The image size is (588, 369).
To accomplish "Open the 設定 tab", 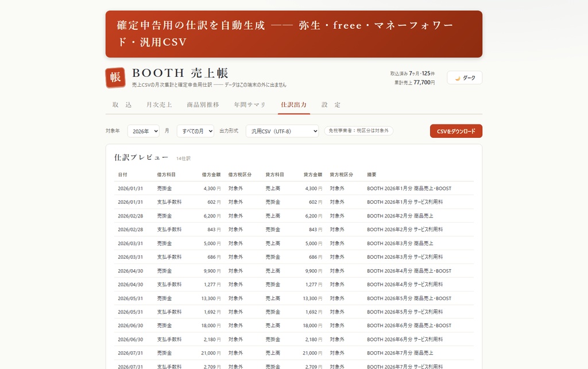I will 331,105.
